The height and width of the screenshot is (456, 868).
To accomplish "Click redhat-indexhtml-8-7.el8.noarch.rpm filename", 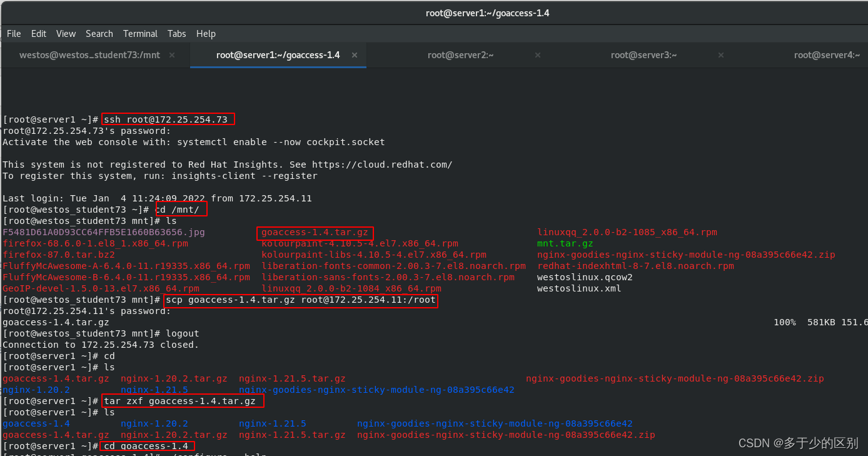I will click(x=635, y=266).
